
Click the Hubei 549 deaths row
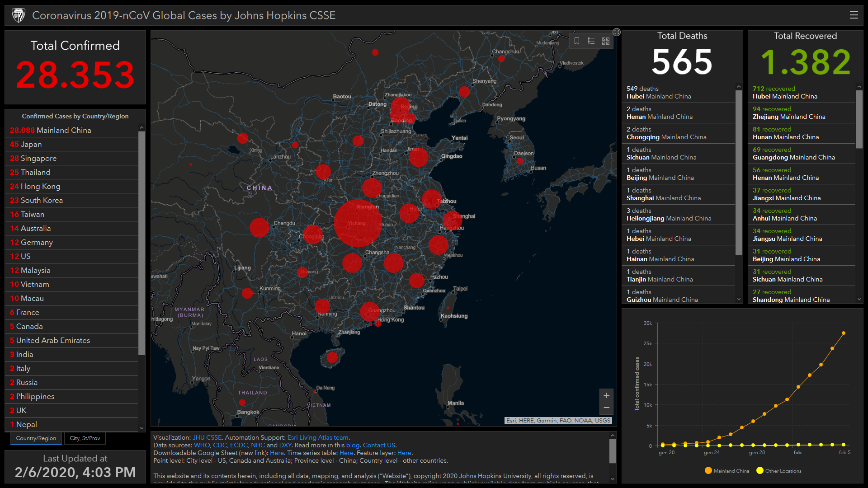(679, 93)
